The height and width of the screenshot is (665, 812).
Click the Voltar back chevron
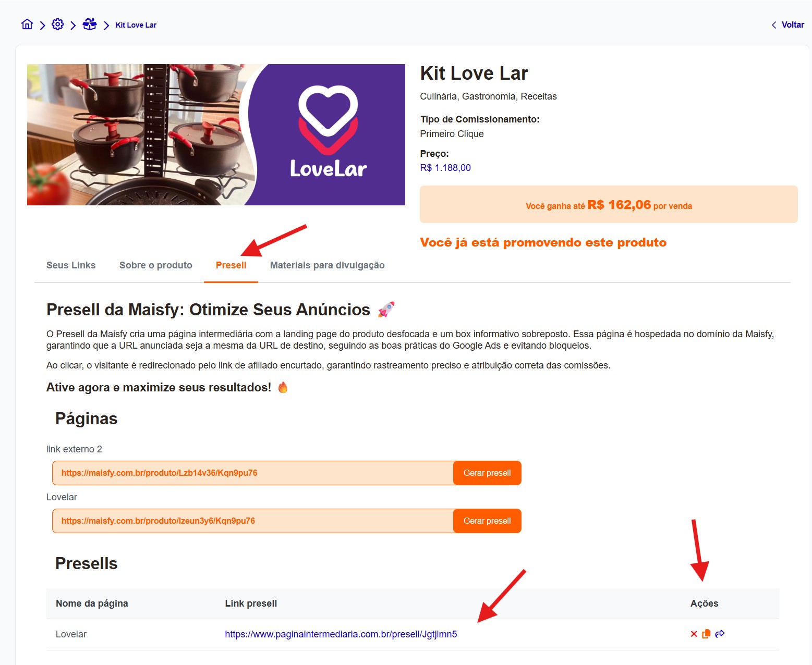click(x=774, y=25)
